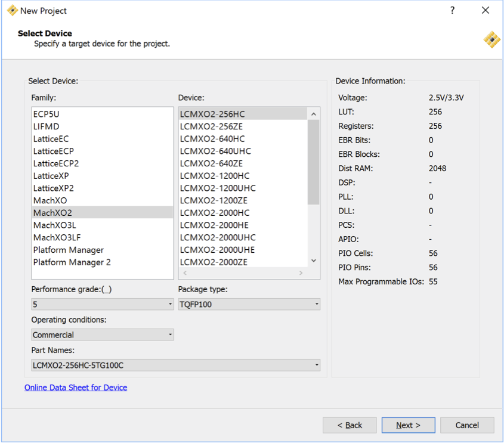Image resolution: width=504 pixels, height=443 pixels.
Task: Choose device LCMXO2-640UHC
Action: click(243, 151)
